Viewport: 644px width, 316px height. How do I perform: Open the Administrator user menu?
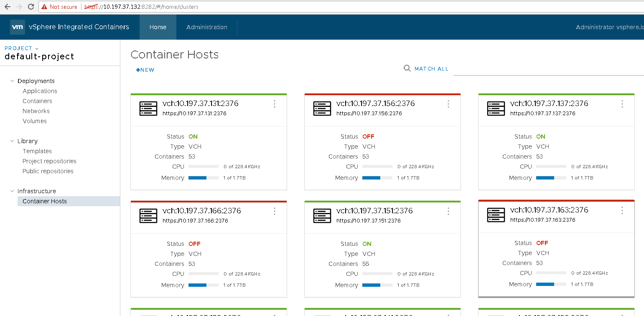(x=609, y=27)
